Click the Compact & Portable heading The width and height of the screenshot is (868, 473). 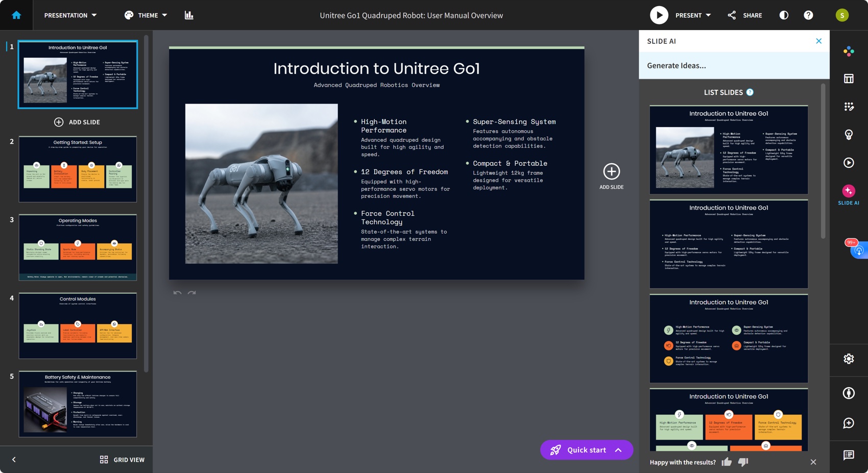point(510,163)
